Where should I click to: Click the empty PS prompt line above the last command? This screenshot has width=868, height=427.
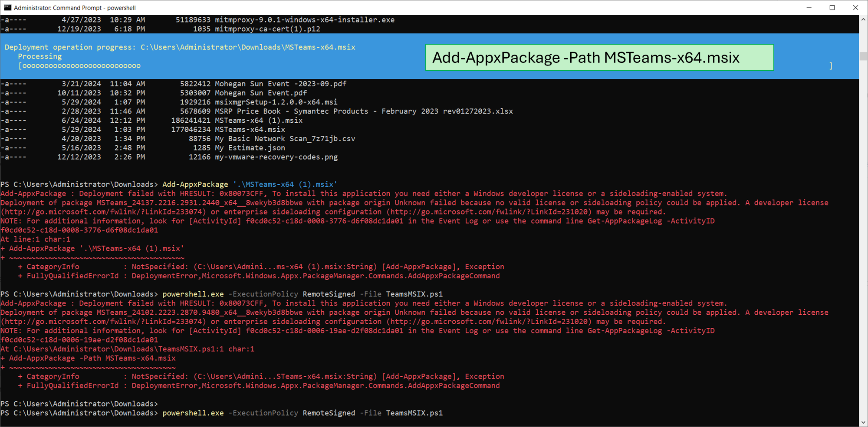click(x=79, y=404)
